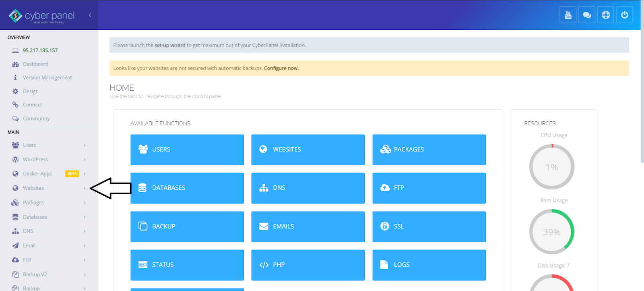Click the Packages cubes icon in sidebar
The height and width of the screenshot is (291, 644).
[x=15, y=203]
